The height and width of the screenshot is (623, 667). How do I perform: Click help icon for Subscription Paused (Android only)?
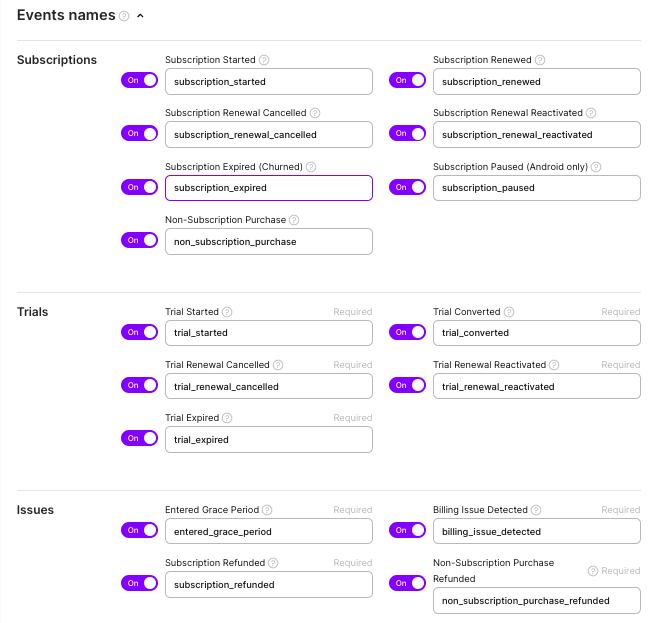tap(596, 167)
